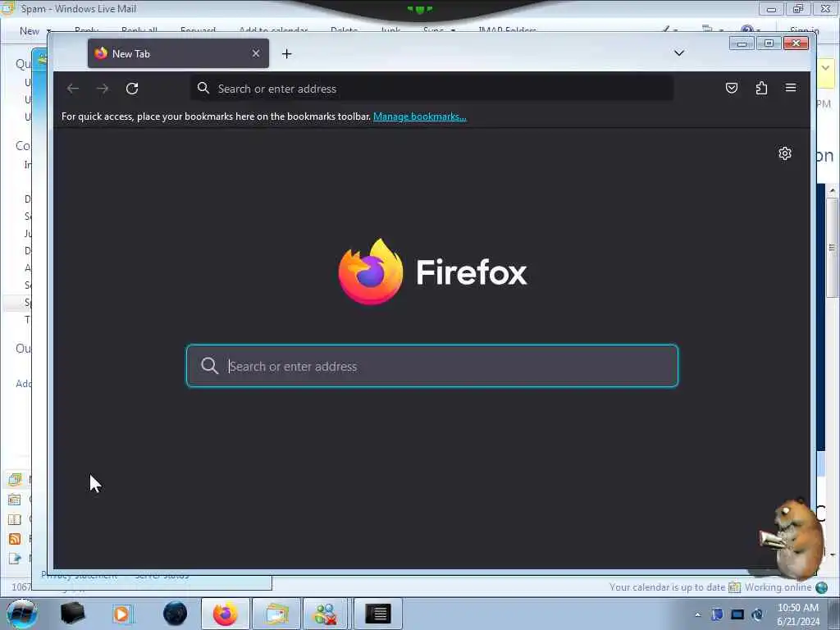Show hidden system tray icons arrow
This screenshot has width=840, height=630.
click(697, 614)
